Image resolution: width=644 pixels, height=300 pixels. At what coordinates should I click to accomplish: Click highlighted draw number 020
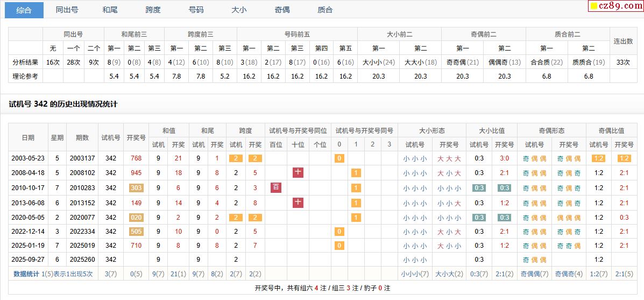point(136,218)
